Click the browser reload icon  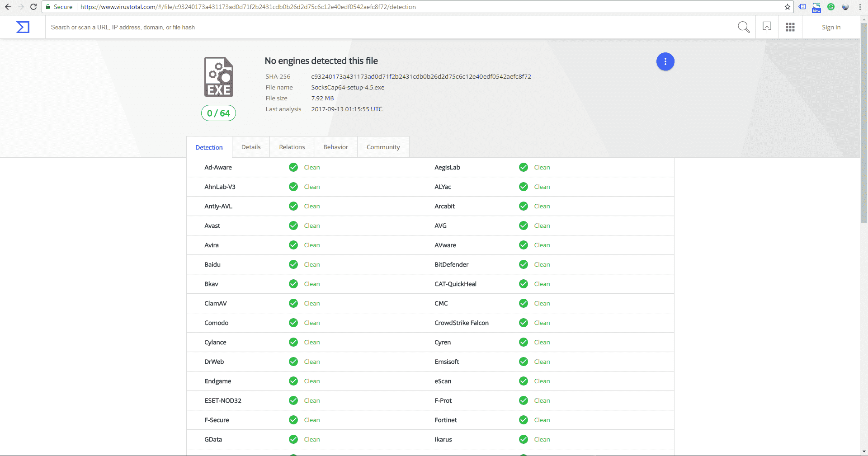pos(33,7)
